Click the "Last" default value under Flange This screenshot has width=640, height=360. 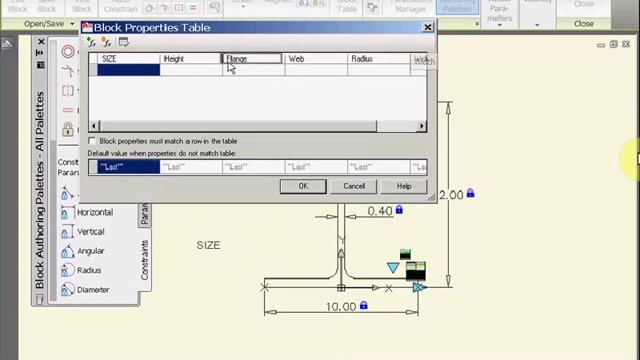point(253,167)
